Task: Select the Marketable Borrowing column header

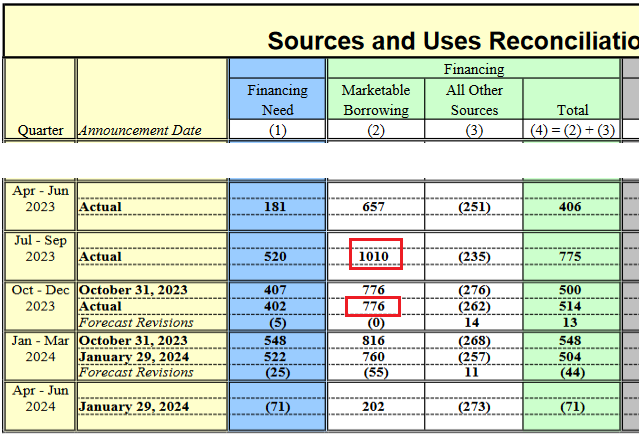Action: [375, 99]
